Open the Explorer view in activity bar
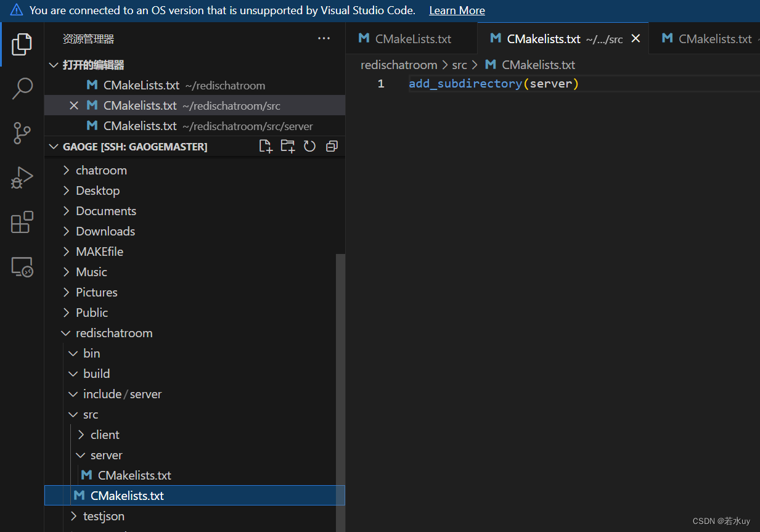This screenshot has height=532, width=760. coord(22,44)
